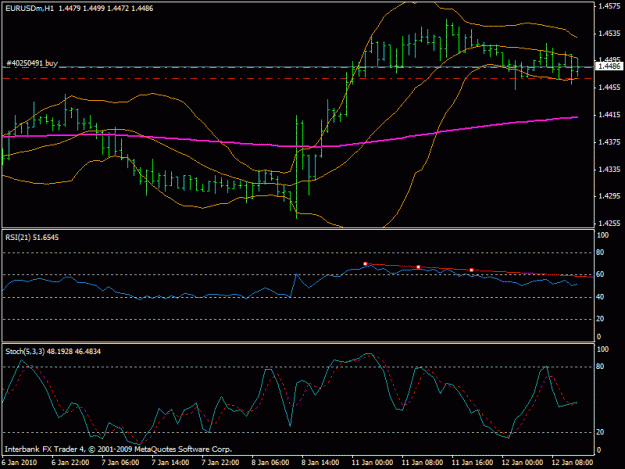Select the first RSI trendline anchor point
This screenshot has width=625, height=469.
[365, 264]
